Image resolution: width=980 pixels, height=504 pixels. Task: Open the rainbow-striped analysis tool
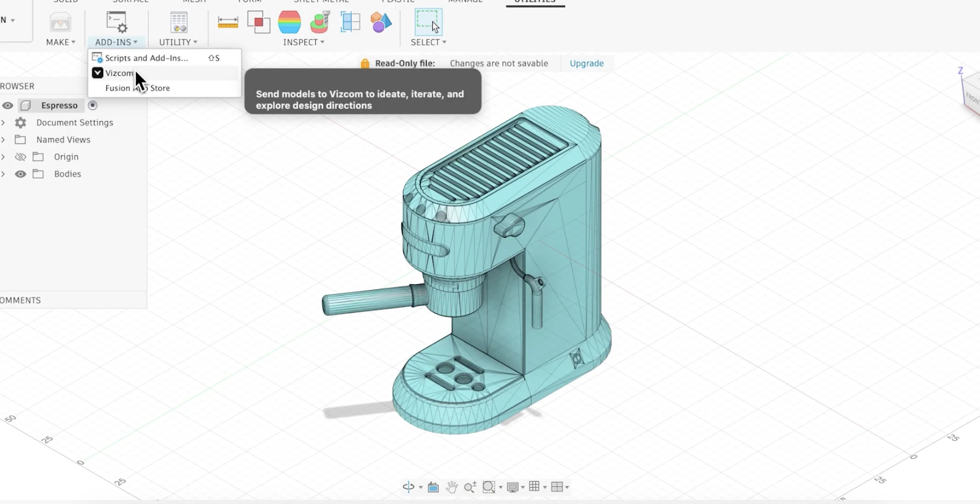(289, 22)
